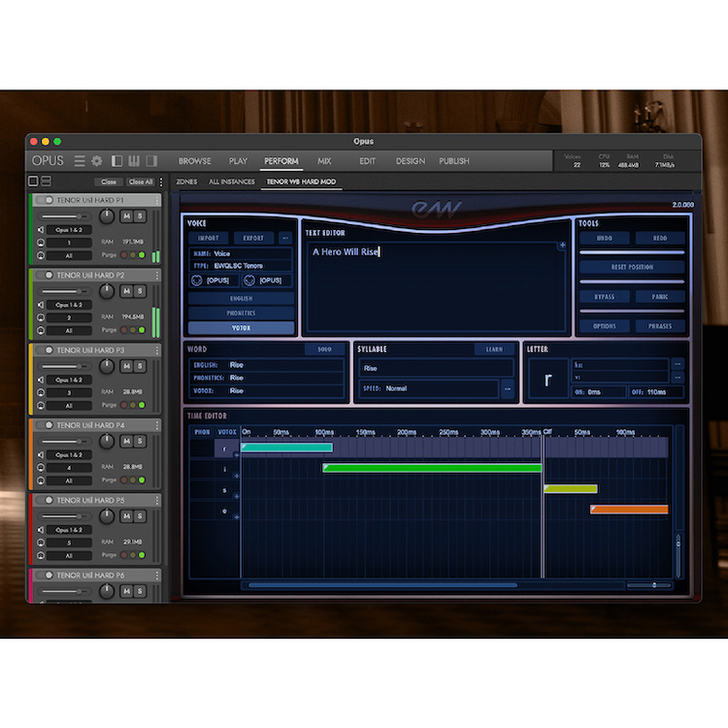Screen dimensions: 728x728
Task: Open the Opus 1 & 2 output dropdown on P1
Action: 70,229
